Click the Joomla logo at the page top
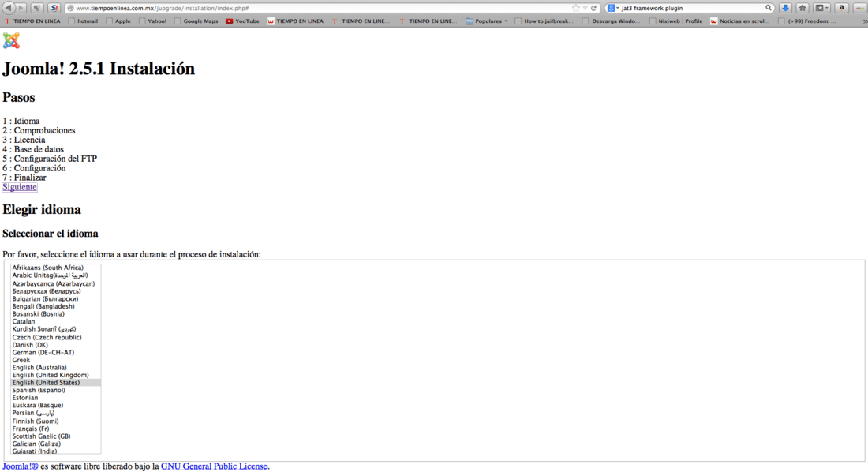This screenshot has height=472, width=868. point(11,40)
